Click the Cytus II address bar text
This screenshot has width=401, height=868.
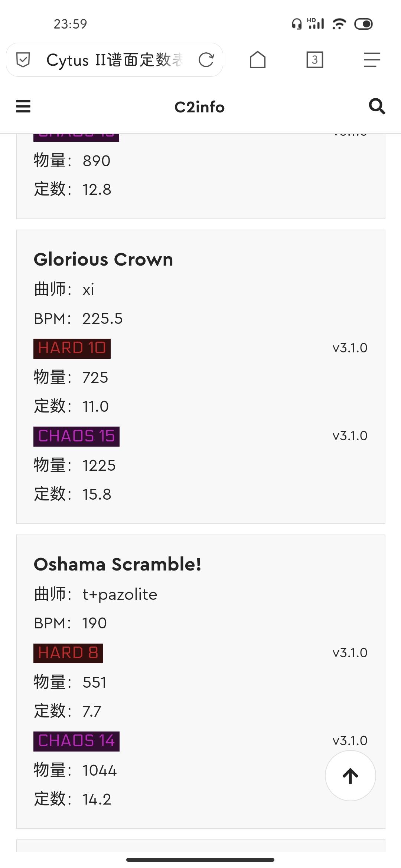point(114,60)
